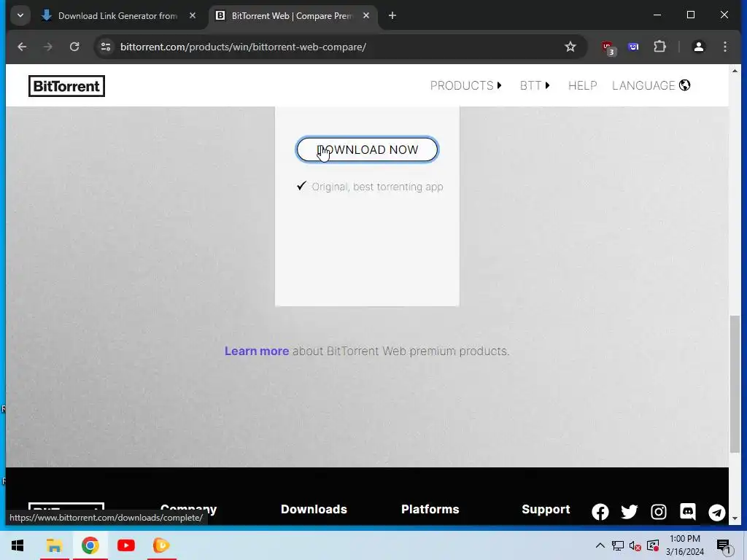Open BitTorrent Telegram icon
Image resolution: width=747 pixels, height=560 pixels.
[716, 512]
